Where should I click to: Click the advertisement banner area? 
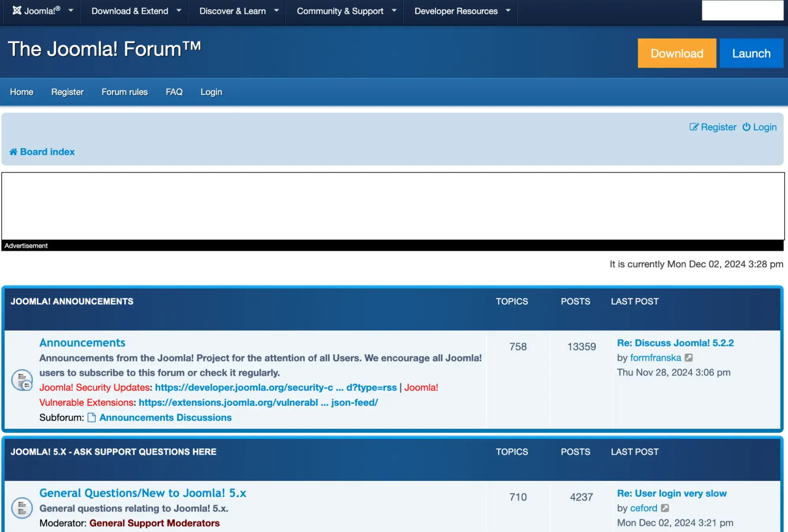click(393, 206)
